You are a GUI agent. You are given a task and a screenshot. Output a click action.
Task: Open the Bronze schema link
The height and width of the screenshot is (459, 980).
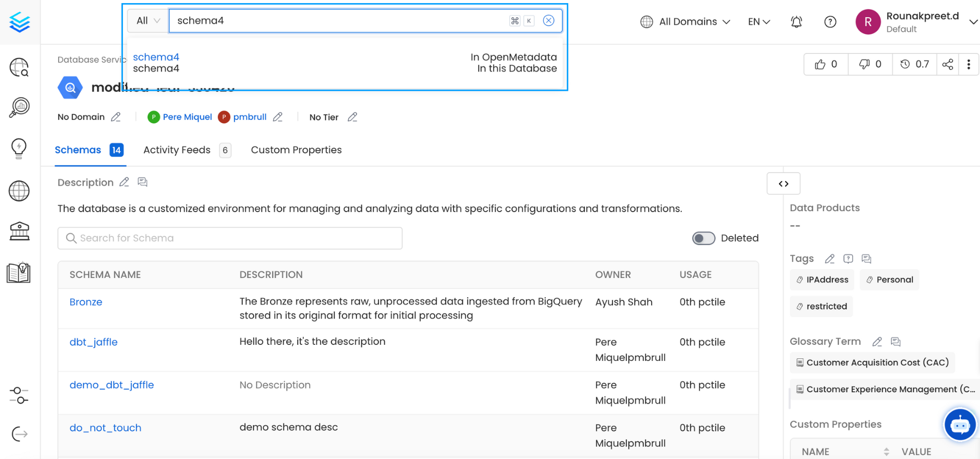coord(85,302)
